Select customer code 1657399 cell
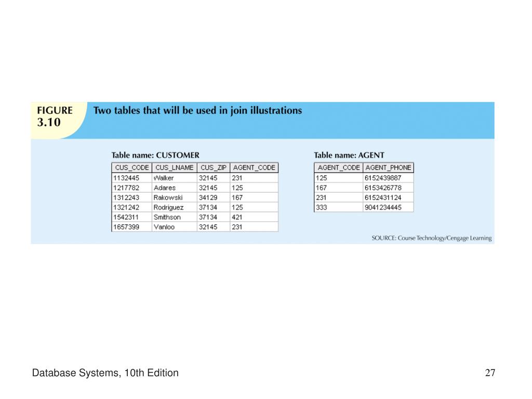 [131, 227]
